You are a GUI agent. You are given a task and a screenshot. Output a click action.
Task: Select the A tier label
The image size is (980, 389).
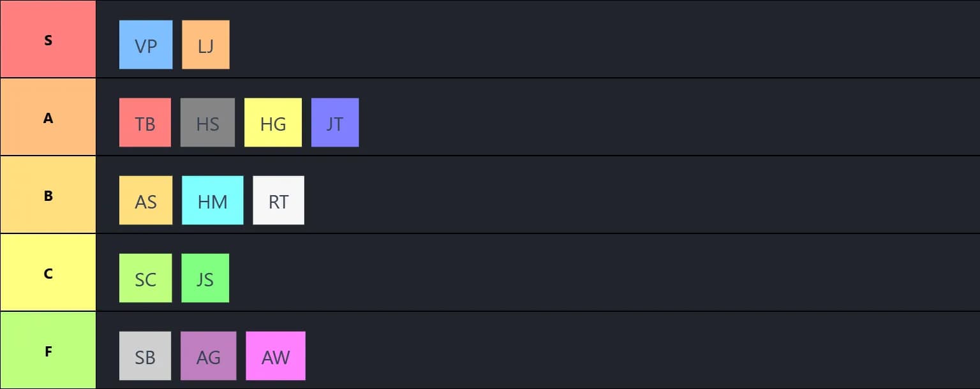pyautogui.click(x=48, y=117)
